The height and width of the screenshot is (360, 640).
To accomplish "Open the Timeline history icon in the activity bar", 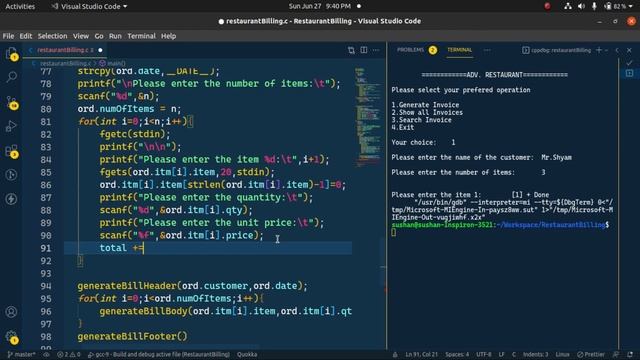I will pyautogui.click(x=11, y=175).
